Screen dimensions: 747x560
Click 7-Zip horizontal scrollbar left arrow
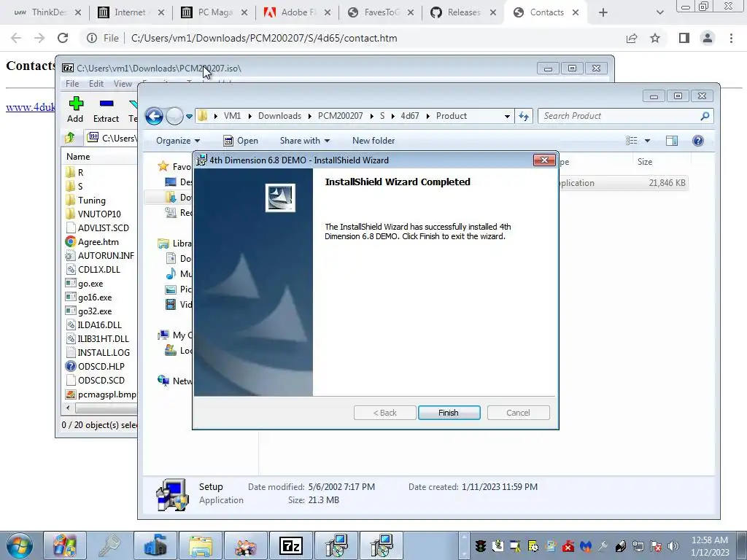[x=68, y=408]
